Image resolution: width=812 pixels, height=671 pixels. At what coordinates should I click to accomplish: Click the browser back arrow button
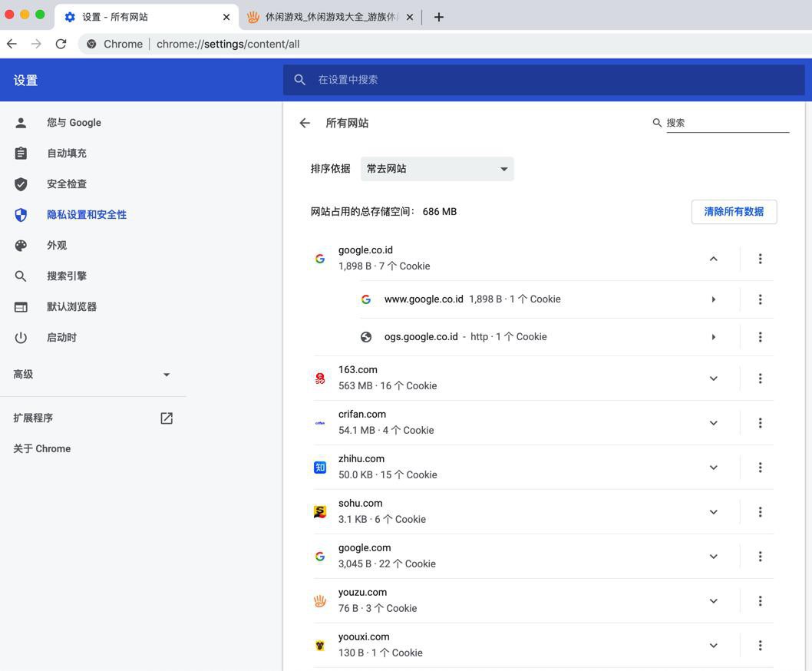pyautogui.click(x=12, y=44)
